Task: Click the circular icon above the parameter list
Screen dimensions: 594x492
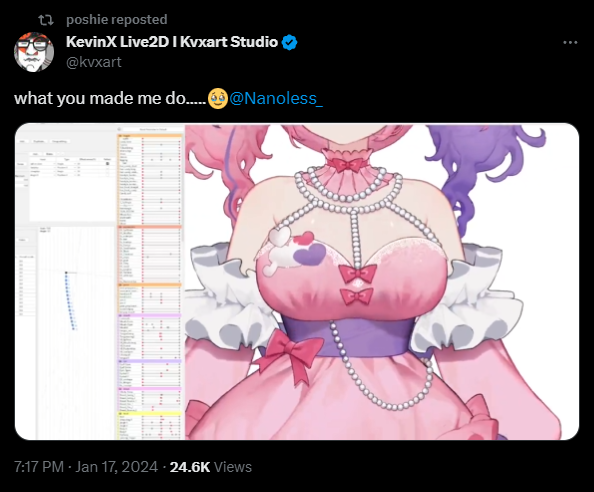Action: pos(119,129)
